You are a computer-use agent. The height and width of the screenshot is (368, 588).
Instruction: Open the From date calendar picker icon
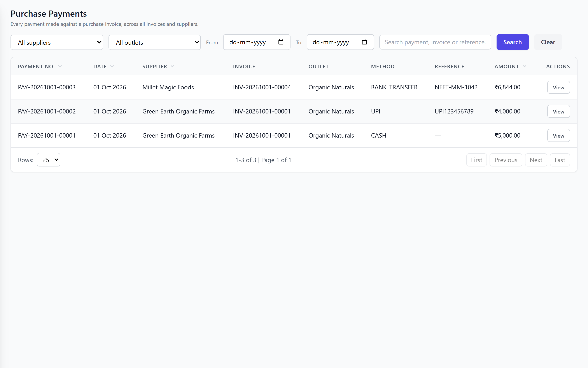pos(281,42)
